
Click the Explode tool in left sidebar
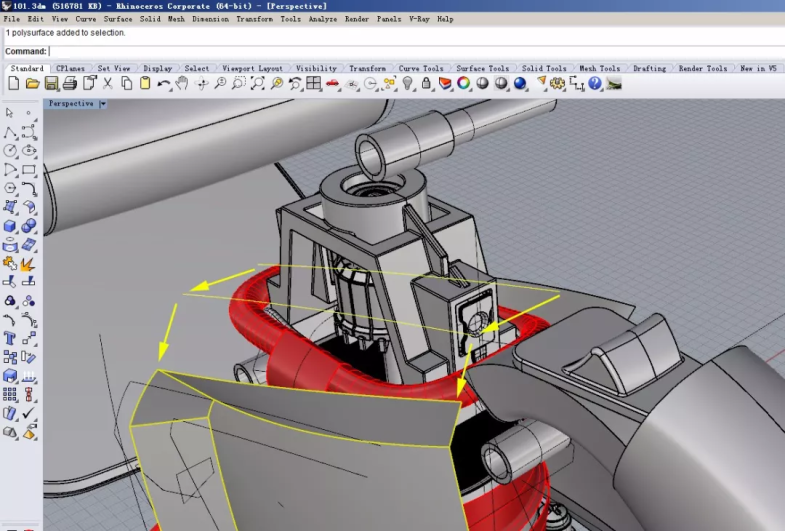[x=28, y=264]
